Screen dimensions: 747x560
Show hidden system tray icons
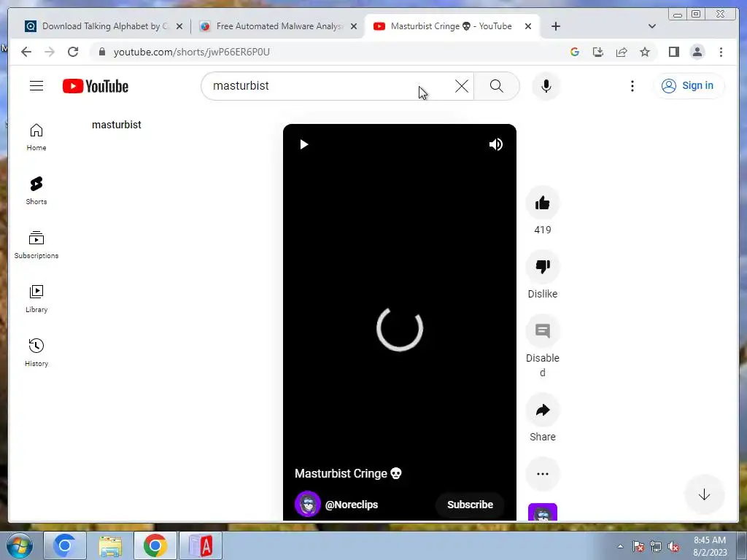click(620, 546)
